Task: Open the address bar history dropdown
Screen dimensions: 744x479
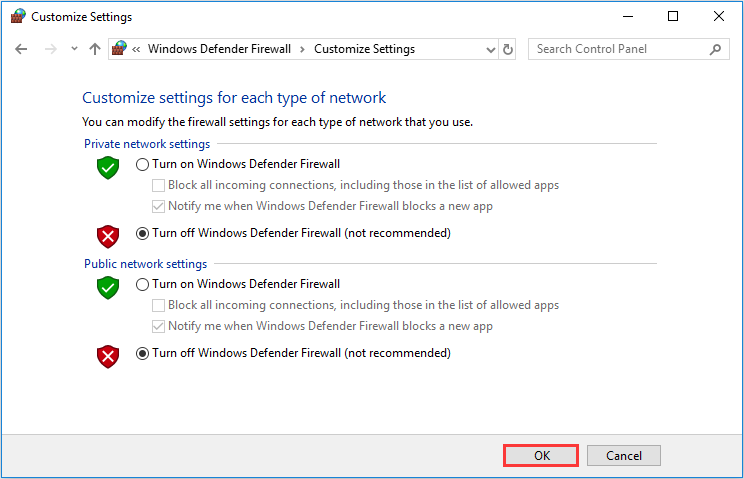Action: (491, 49)
